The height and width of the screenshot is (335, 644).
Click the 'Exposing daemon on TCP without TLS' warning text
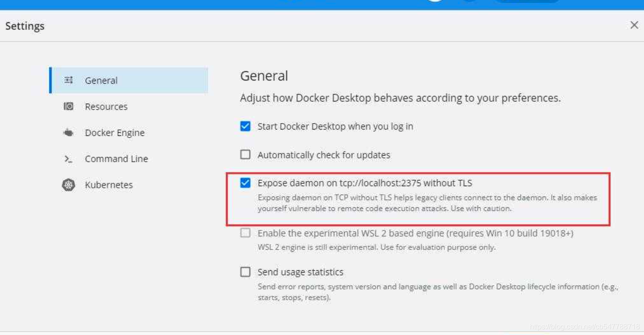click(x=428, y=203)
